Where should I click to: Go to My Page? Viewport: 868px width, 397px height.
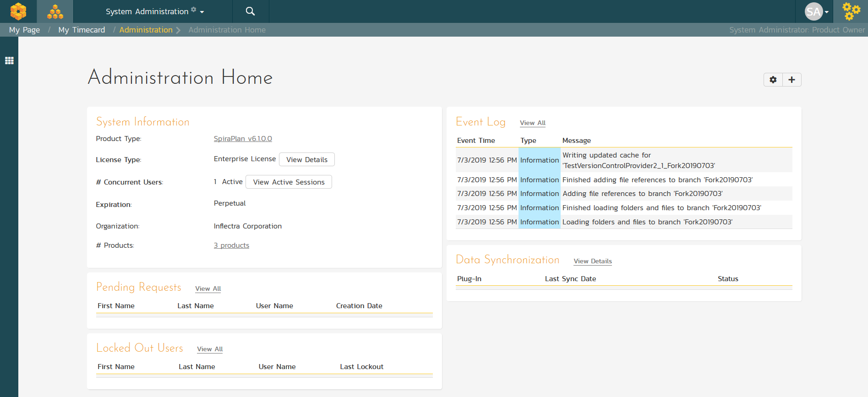click(24, 30)
